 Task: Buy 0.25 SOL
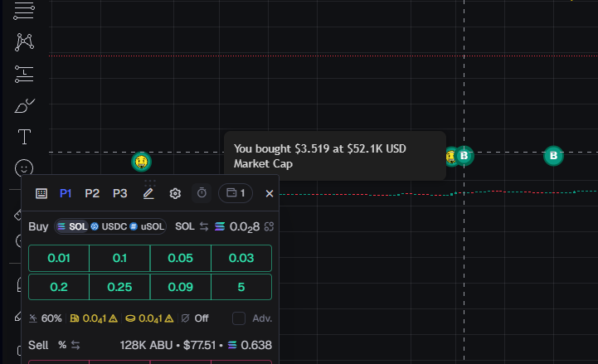tap(119, 287)
